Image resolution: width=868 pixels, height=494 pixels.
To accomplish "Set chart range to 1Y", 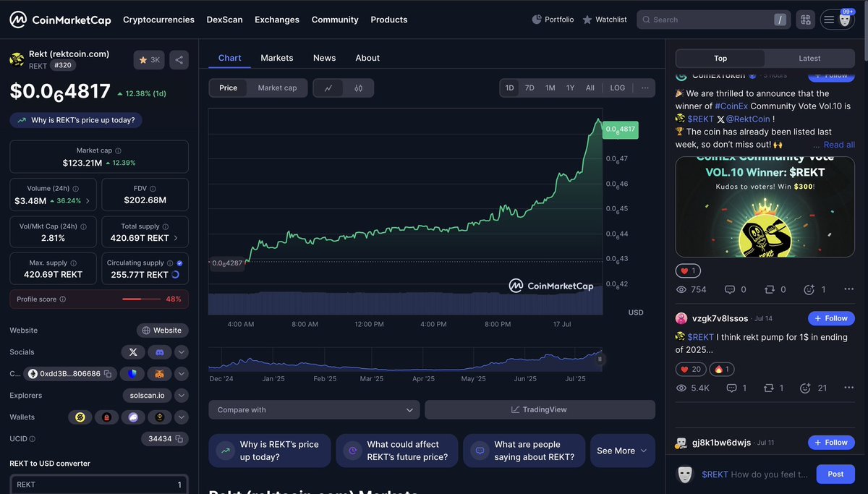I will coord(570,88).
